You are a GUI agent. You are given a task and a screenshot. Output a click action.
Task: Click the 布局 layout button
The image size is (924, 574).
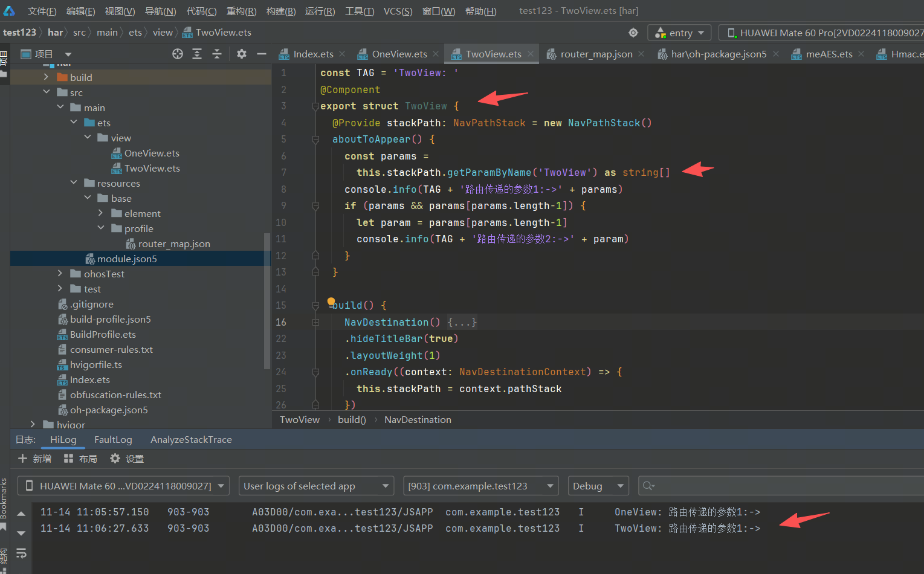point(81,459)
